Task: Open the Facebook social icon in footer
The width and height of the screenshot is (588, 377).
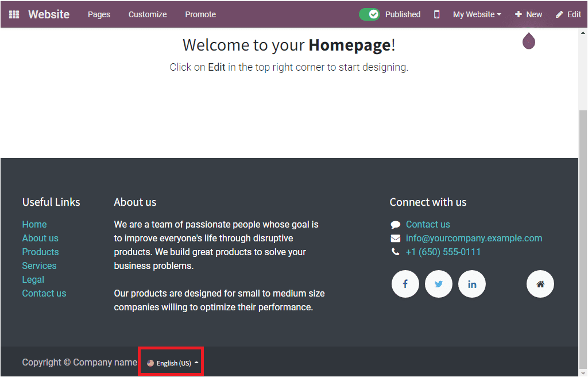Action: click(405, 283)
